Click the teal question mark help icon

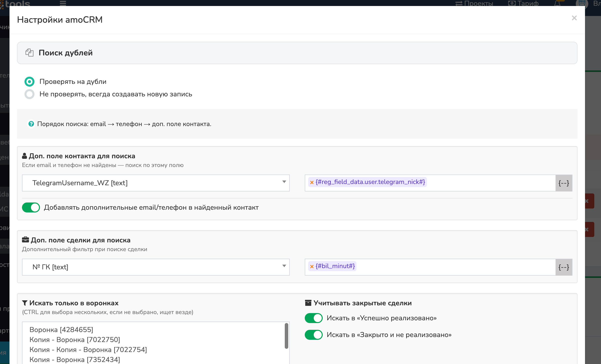(31, 124)
